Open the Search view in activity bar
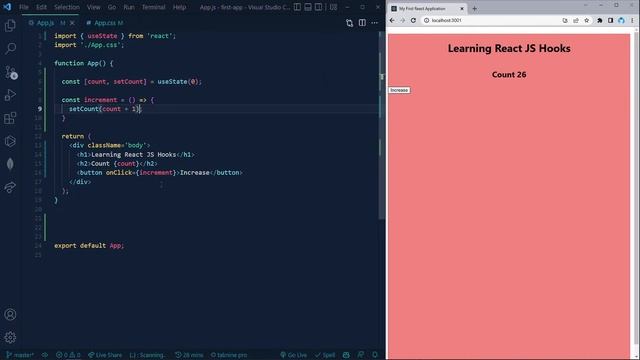640x360 pixels. (x=10, y=48)
